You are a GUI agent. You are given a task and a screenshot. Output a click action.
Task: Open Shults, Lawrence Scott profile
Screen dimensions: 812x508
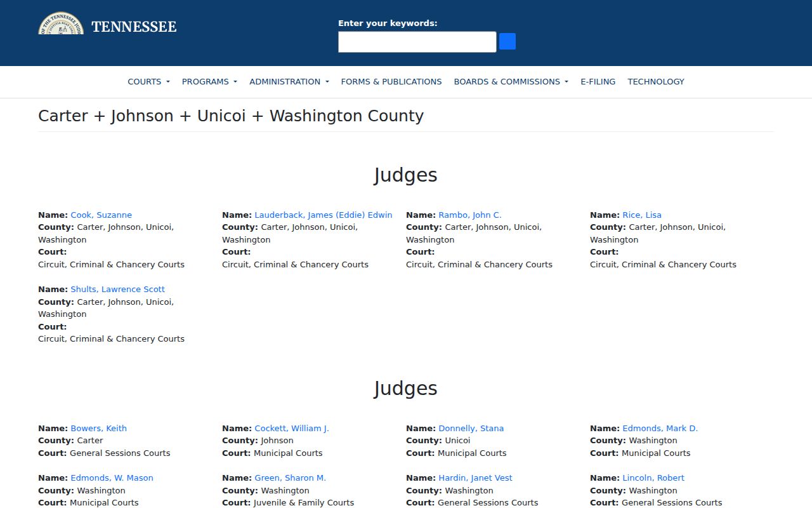click(x=117, y=289)
